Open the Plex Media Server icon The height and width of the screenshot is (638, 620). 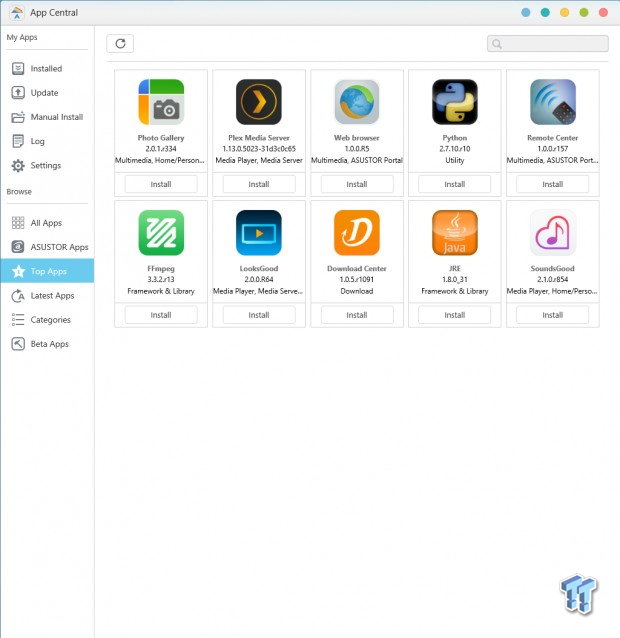[x=259, y=102]
